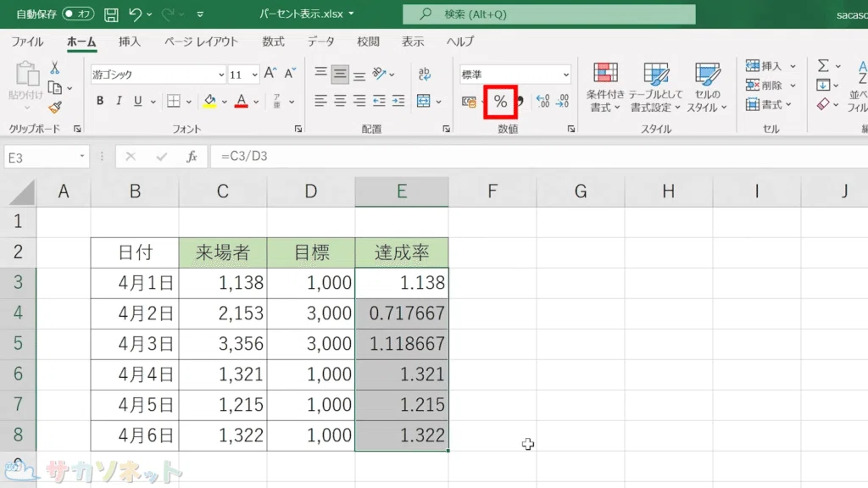The image size is (868, 488).
Task: Click the Format Painter brush icon
Action: (x=55, y=108)
